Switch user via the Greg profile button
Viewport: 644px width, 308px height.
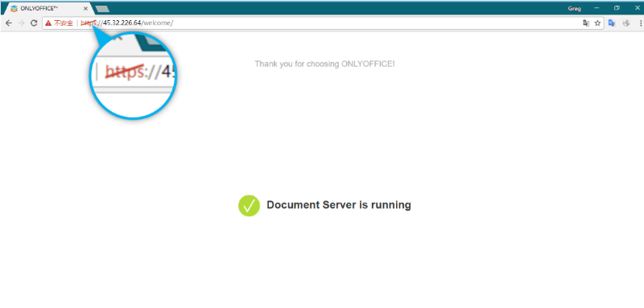click(574, 8)
